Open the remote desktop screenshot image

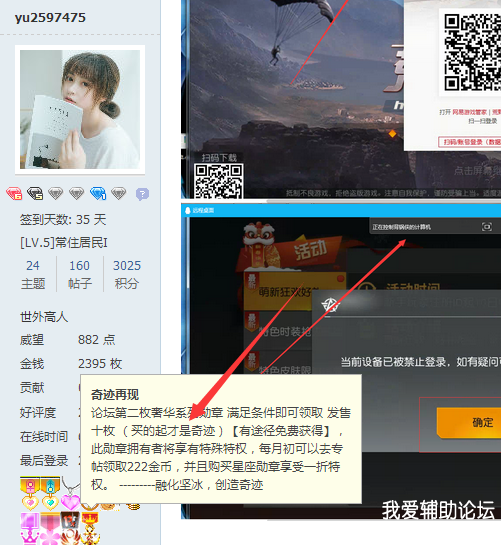pos(341,361)
